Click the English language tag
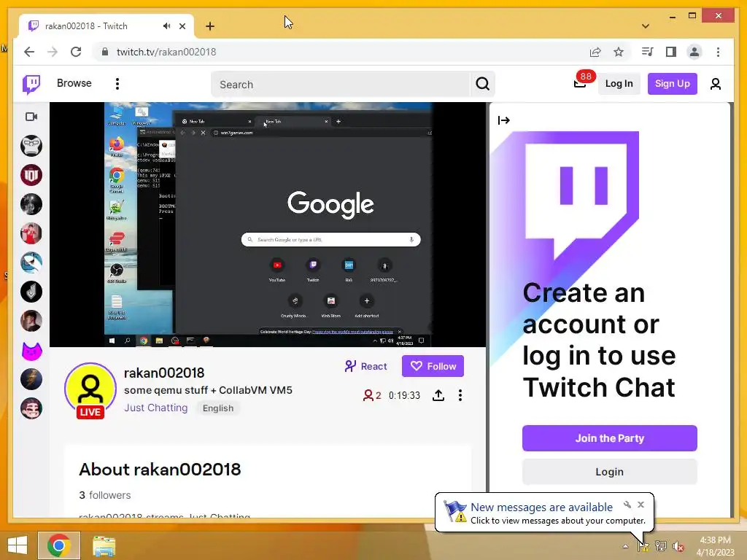 218,408
